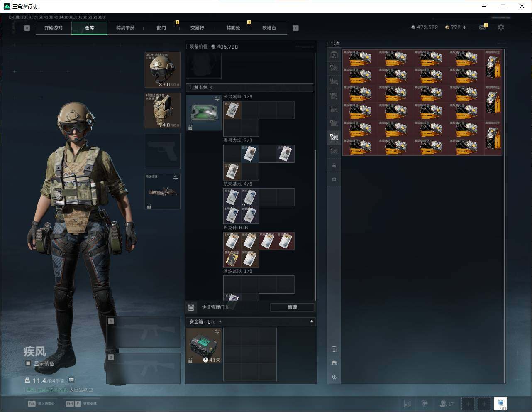Select the top upright coffee bag in last column
This screenshot has width=532, height=412.
point(493,67)
